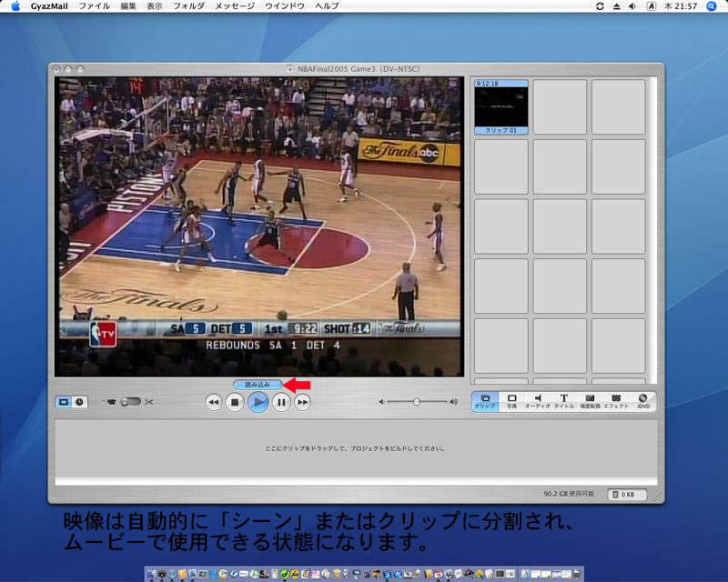Open the 写真 (Photos) pane

tap(511, 401)
